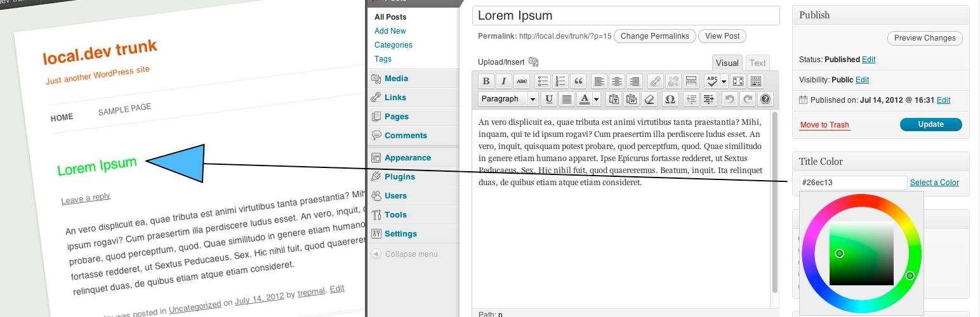Toggle bold formatting in the editor toolbar
The width and height of the screenshot is (980, 317).
click(x=486, y=81)
